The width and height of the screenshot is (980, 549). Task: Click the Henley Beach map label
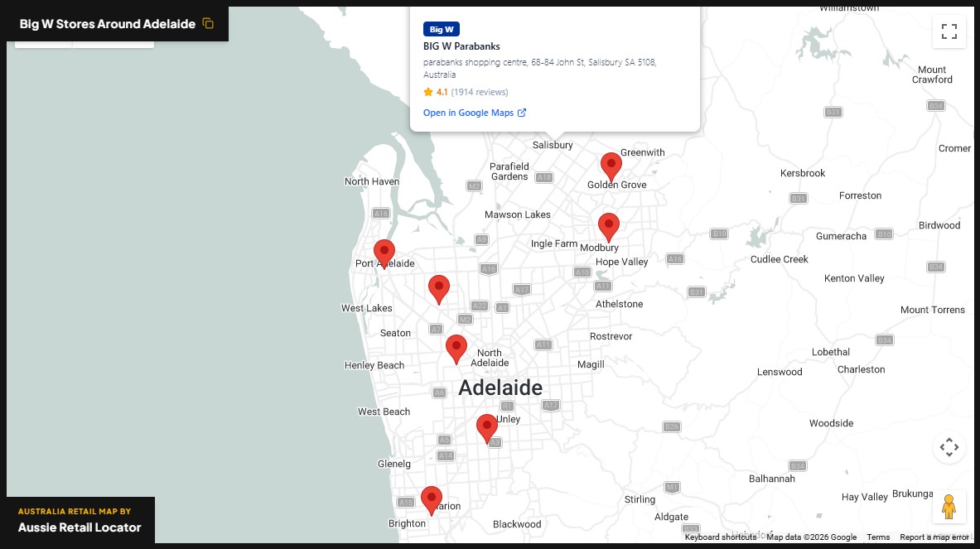374,365
